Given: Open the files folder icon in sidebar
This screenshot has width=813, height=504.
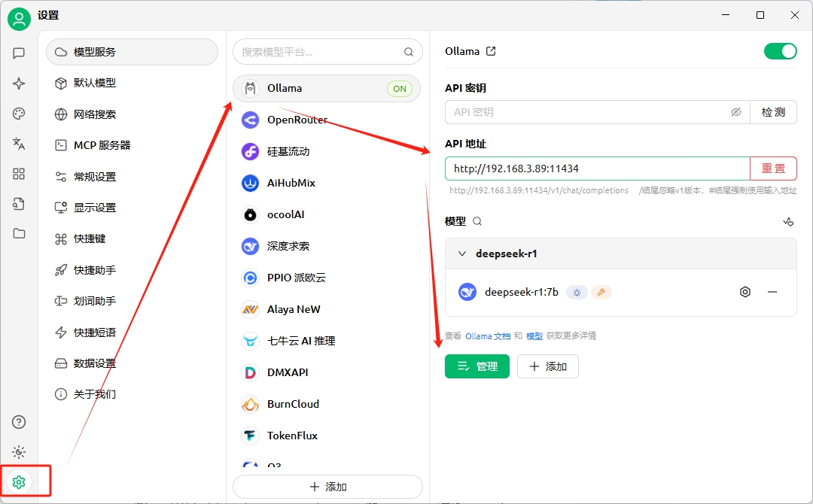Looking at the screenshot, I should (20, 233).
